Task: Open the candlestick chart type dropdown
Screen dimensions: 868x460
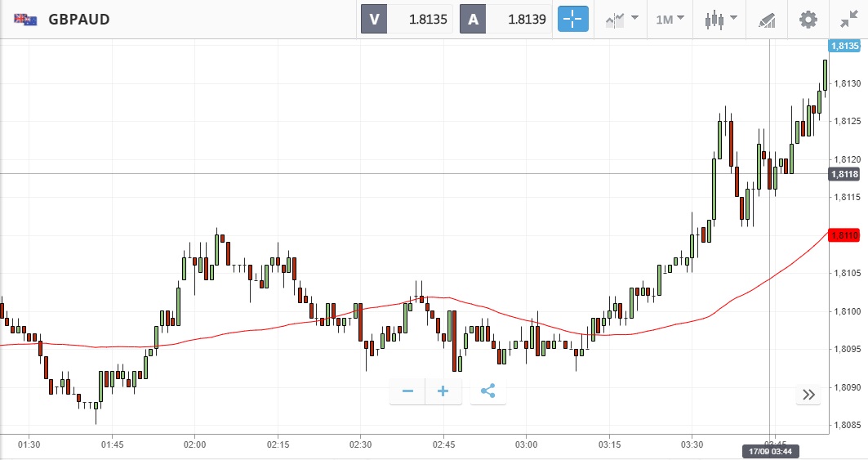Action: pyautogui.click(x=721, y=19)
